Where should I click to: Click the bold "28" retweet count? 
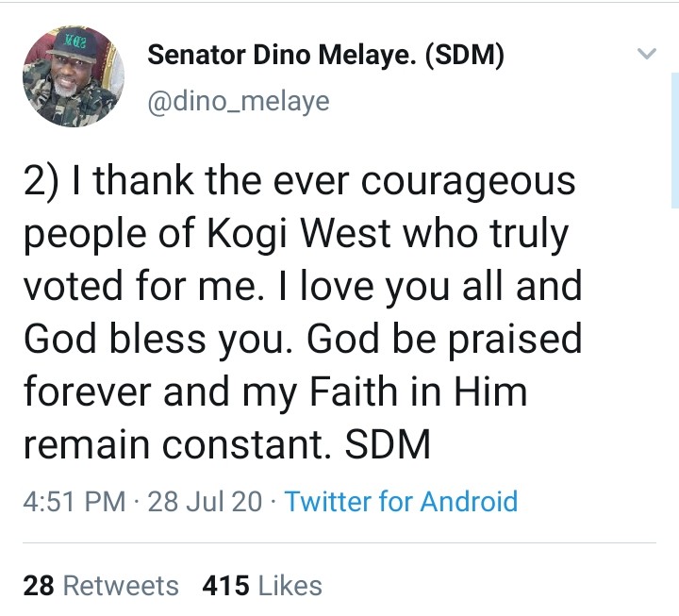[x=38, y=586]
